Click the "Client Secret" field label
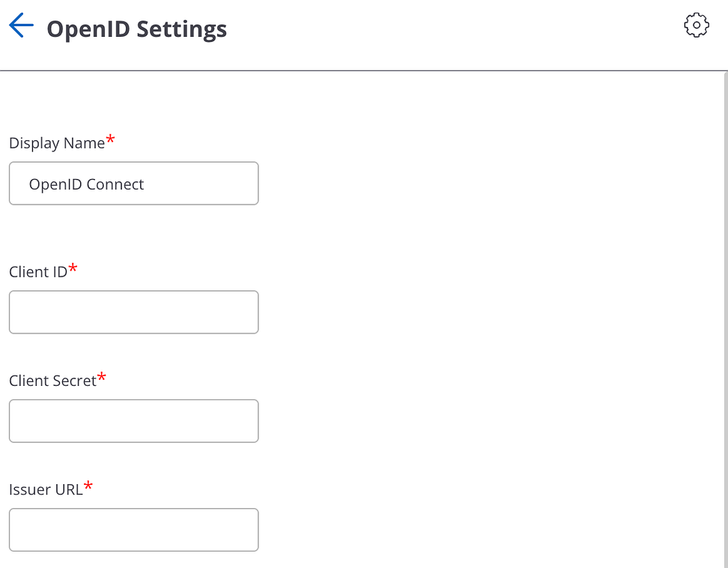 [x=52, y=381]
